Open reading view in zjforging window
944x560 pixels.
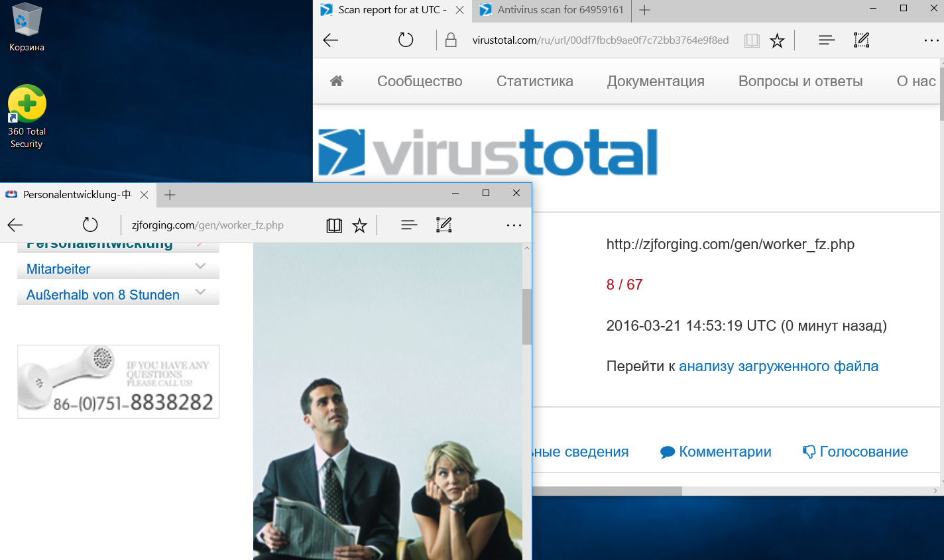click(x=334, y=225)
